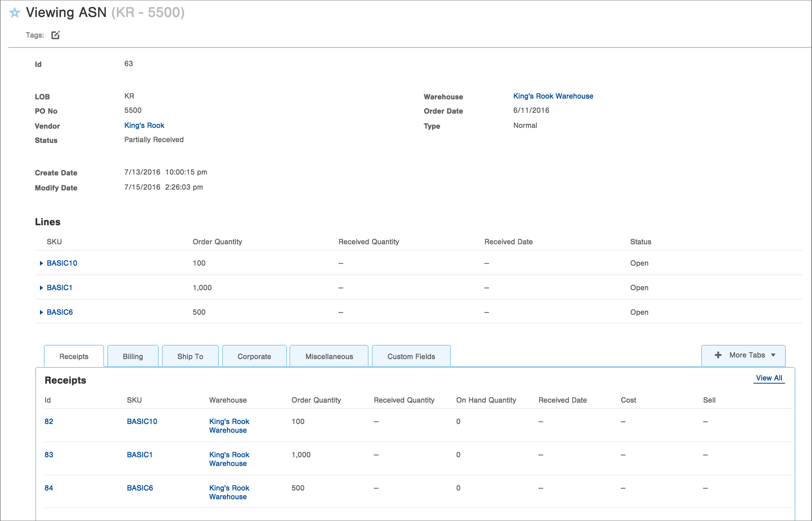Click BASIC10 SKU link in Lines
The width and height of the screenshot is (812, 521).
tap(62, 263)
